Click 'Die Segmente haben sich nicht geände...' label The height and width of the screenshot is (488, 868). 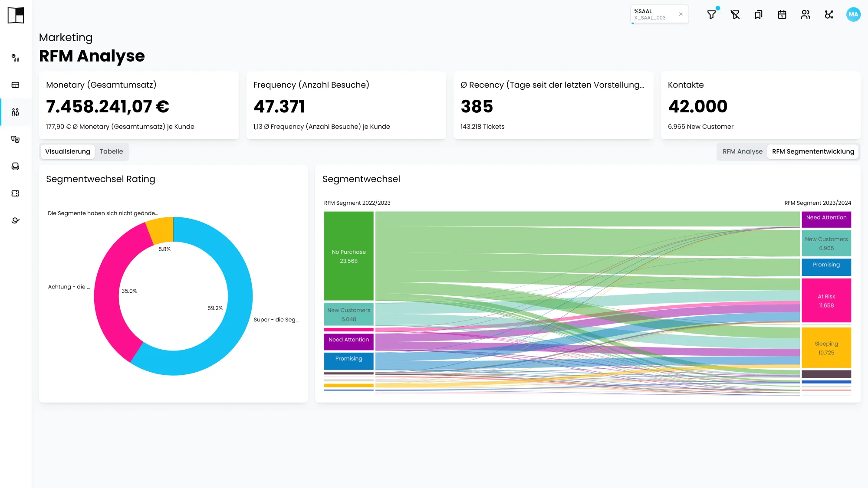103,213
